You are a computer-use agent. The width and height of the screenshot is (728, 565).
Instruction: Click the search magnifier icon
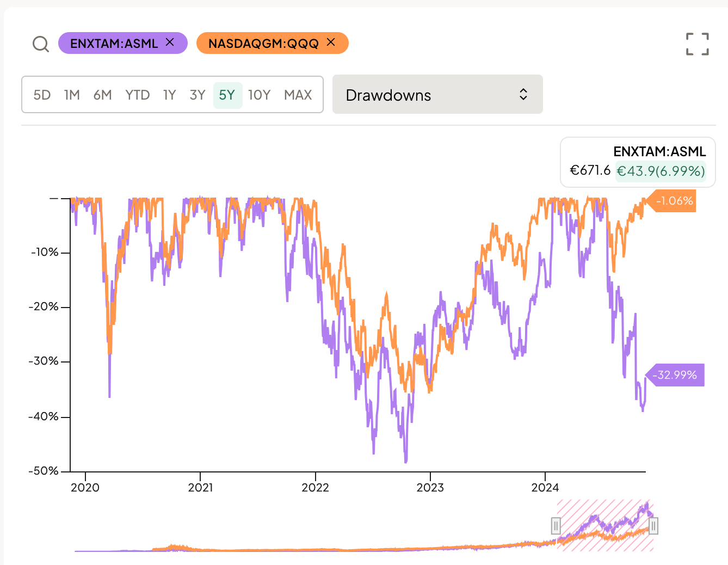[41, 44]
